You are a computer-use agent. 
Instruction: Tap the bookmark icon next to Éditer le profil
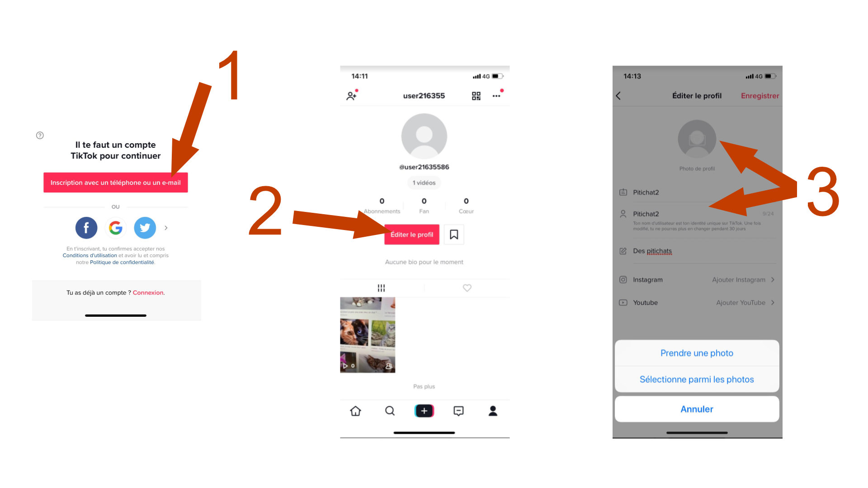[454, 234]
